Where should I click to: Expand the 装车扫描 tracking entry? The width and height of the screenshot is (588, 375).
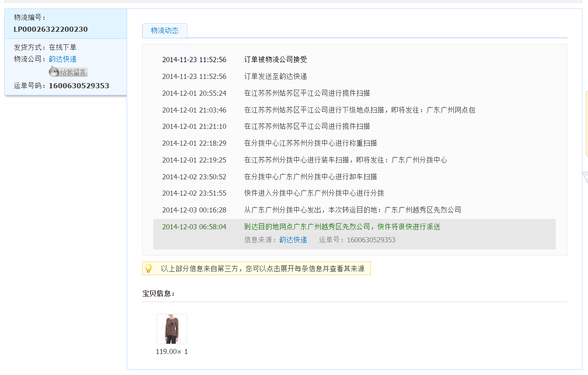pos(345,160)
